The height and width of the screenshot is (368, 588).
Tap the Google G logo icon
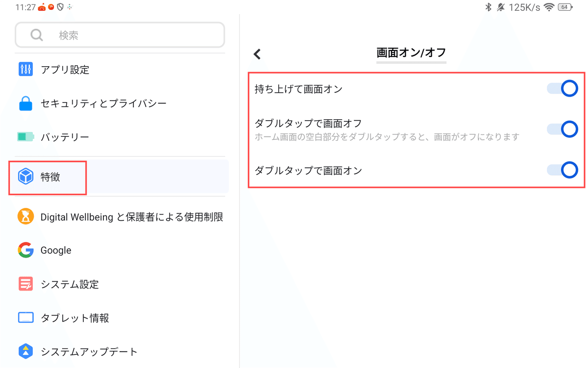coord(25,250)
